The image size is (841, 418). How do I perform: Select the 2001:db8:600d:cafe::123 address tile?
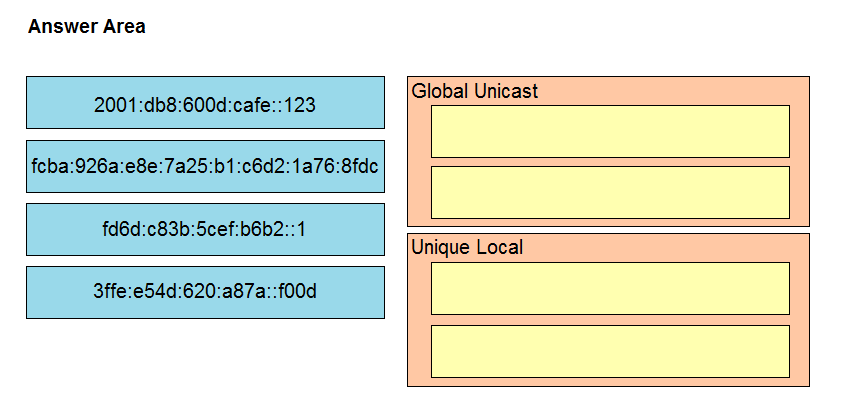point(205,102)
